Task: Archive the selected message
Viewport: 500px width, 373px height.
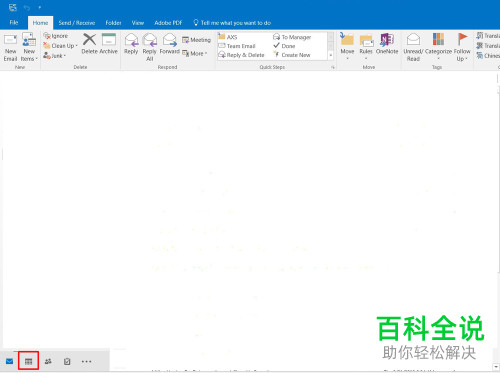Action: pos(109,44)
